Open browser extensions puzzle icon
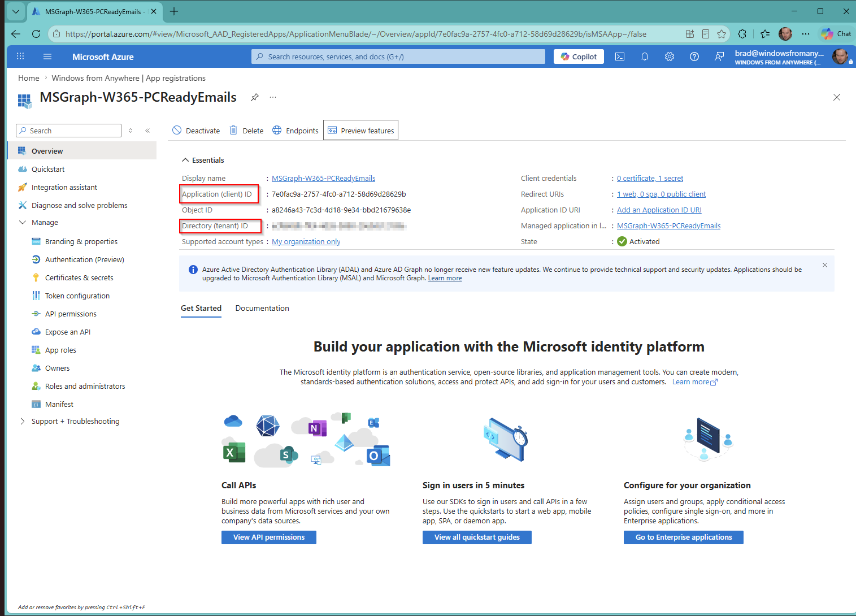Viewport: 856px width, 616px height. 742,34
